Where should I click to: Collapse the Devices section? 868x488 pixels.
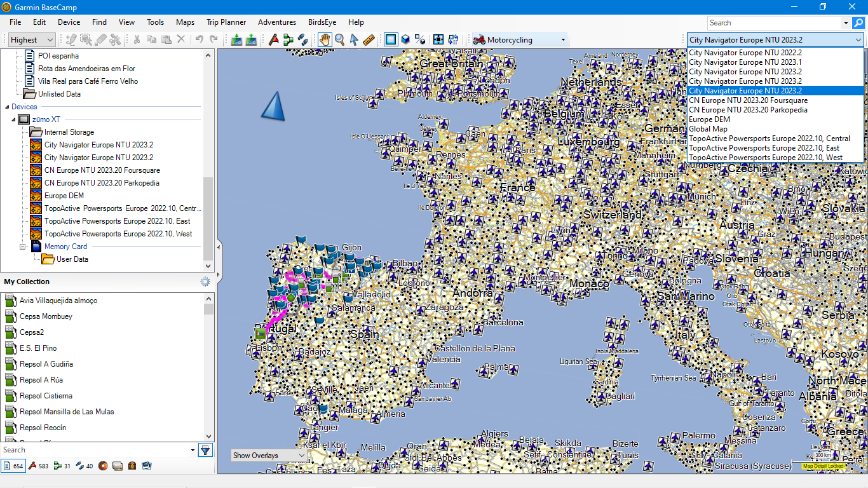point(7,107)
